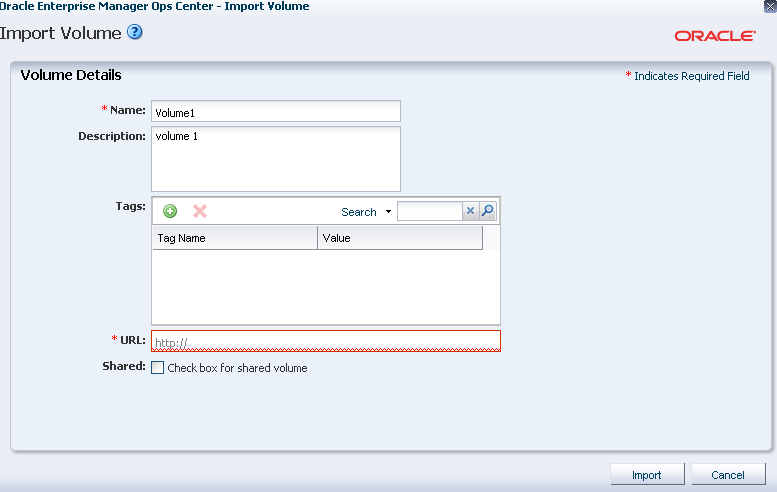Clear the tag search field with X icon
777x492 pixels.
point(470,211)
